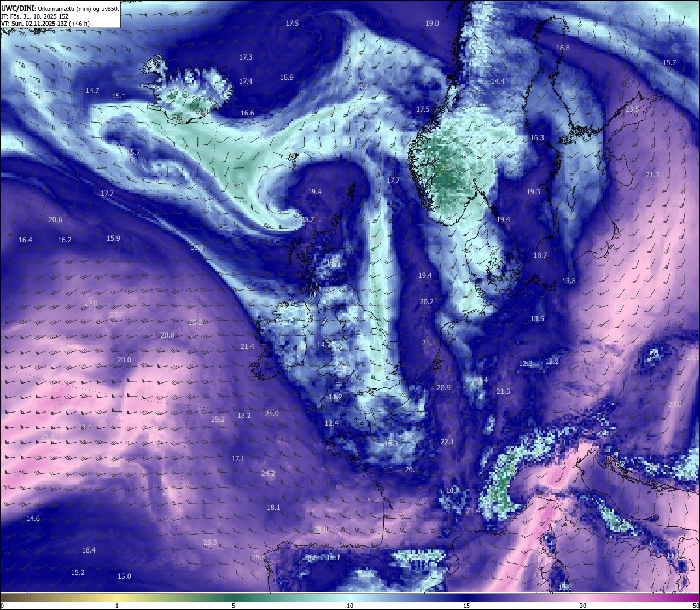
Task: Click the 23.6 value on the map
Action: coord(85,427)
